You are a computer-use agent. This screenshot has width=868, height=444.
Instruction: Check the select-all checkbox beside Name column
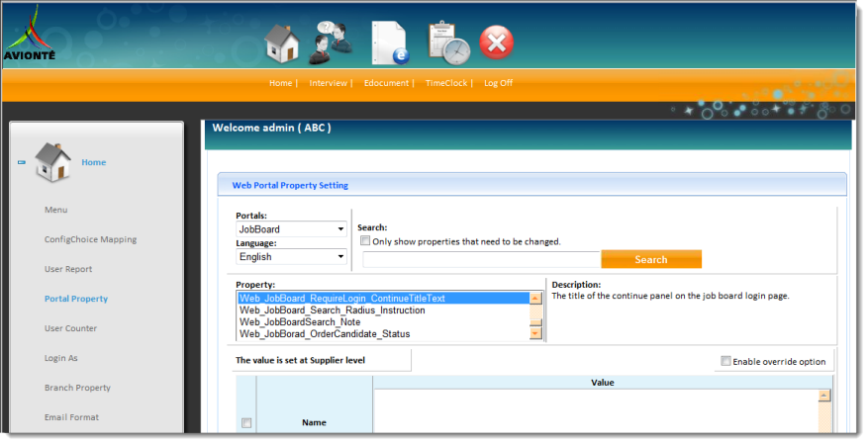pos(246,423)
